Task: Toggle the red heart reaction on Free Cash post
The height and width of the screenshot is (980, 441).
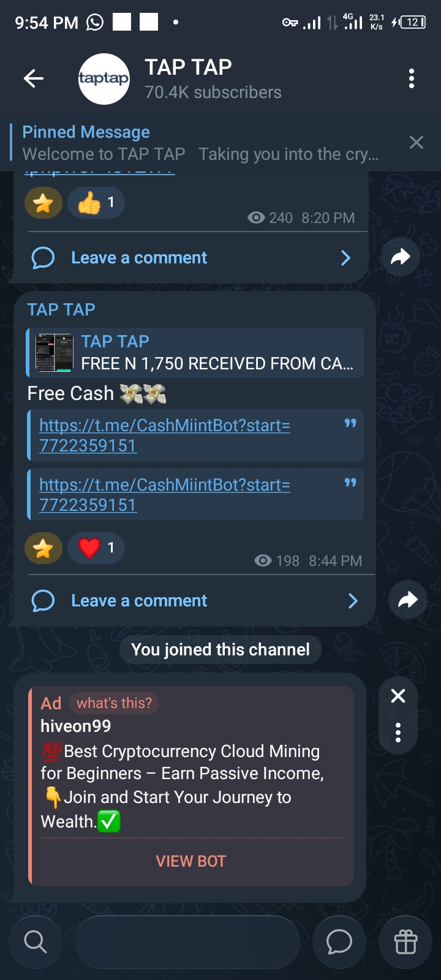Action: click(96, 548)
